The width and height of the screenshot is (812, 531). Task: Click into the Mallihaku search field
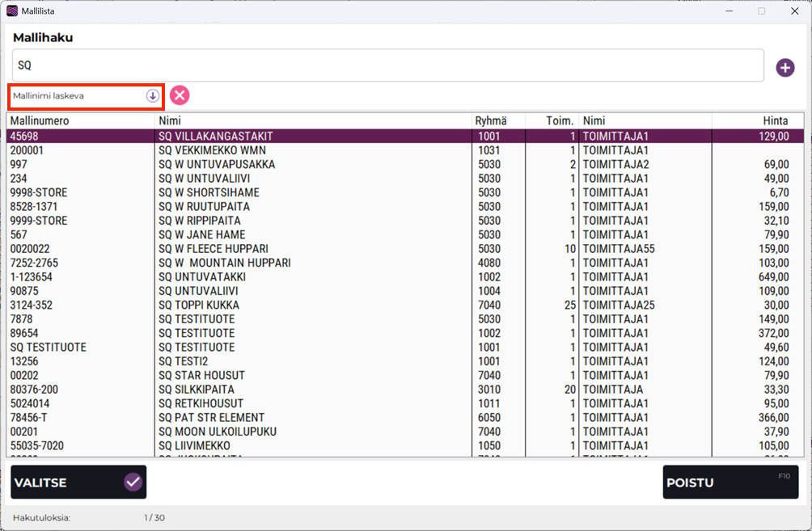388,65
